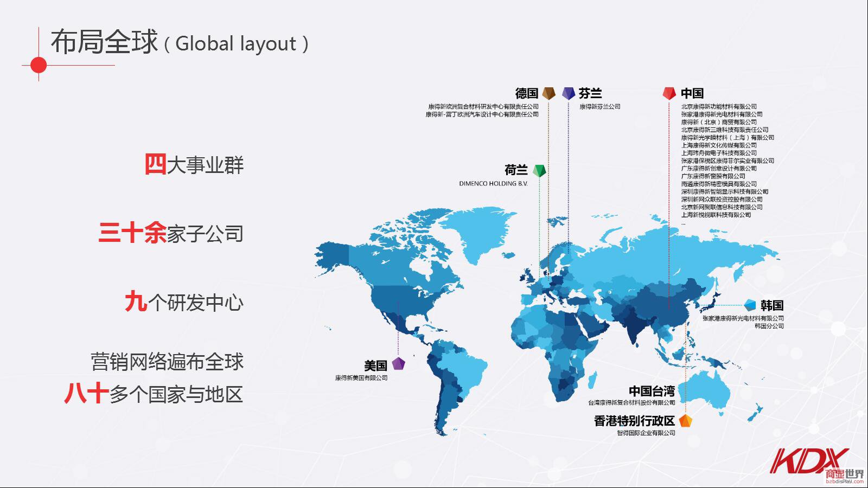Screen dimensions: 868x488
Task: Click 张家港康得新光电材料有限公司 in the China list
Action: [x=722, y=114]
